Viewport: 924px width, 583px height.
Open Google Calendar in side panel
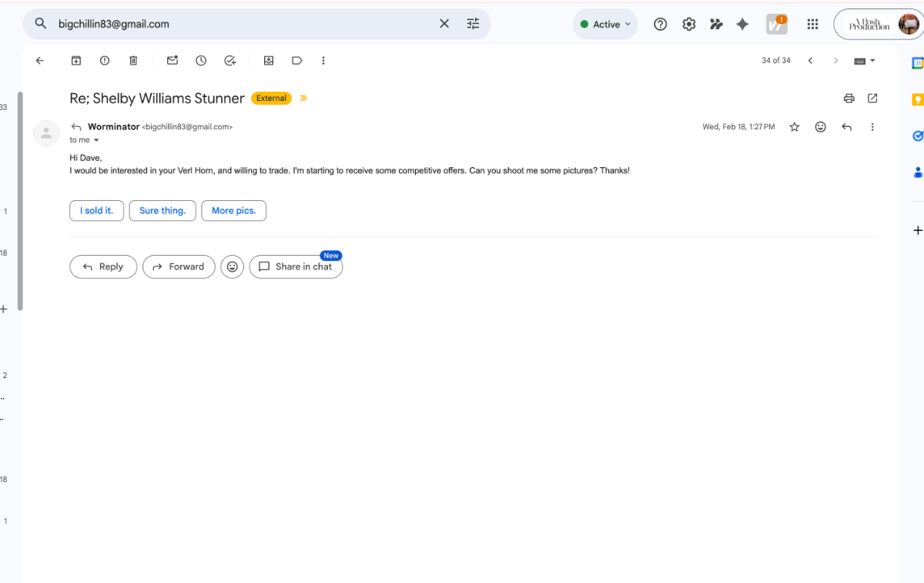[917, 63]
